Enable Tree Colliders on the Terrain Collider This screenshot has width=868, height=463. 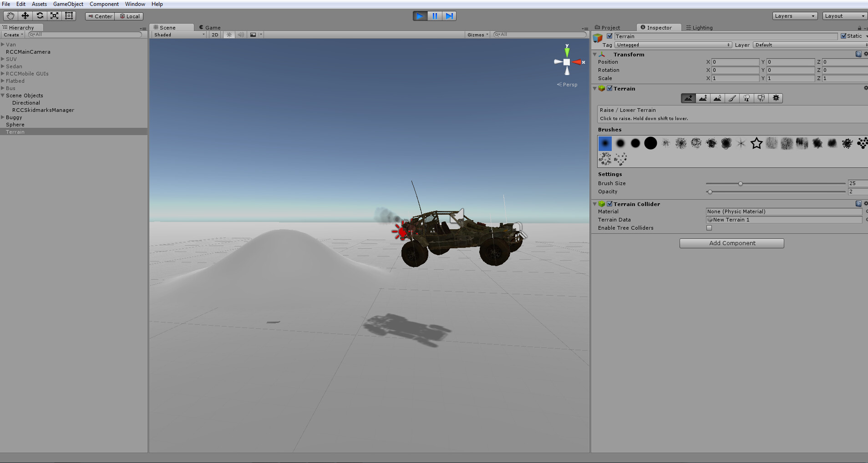(709, 228)
